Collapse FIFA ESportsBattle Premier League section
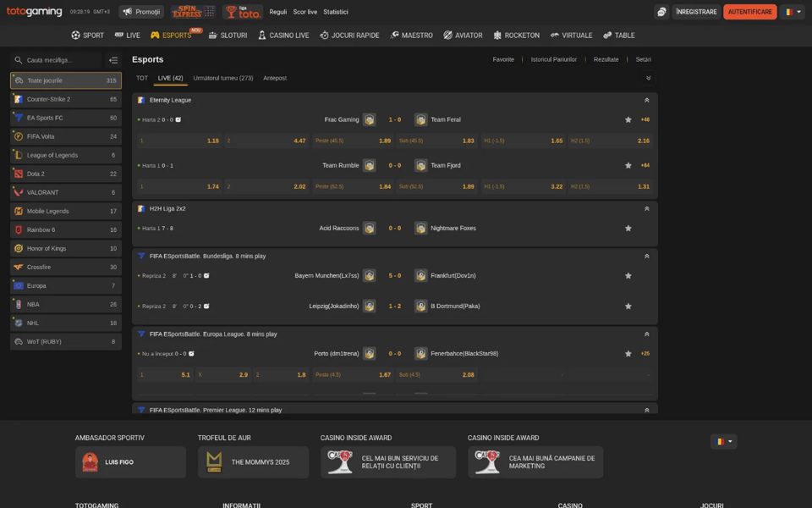Image resolution: width=812 pixels, height=508 pixels. point(647,410)
